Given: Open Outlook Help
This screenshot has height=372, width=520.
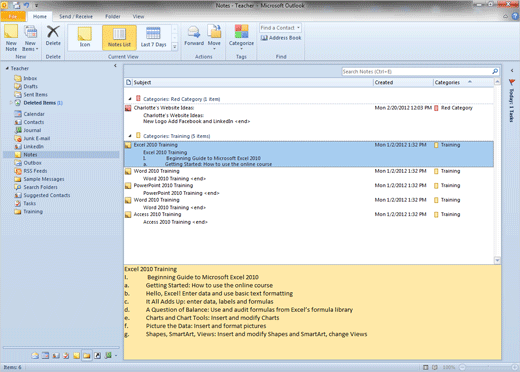Looking at the screenshot, I should pos(515,16).
